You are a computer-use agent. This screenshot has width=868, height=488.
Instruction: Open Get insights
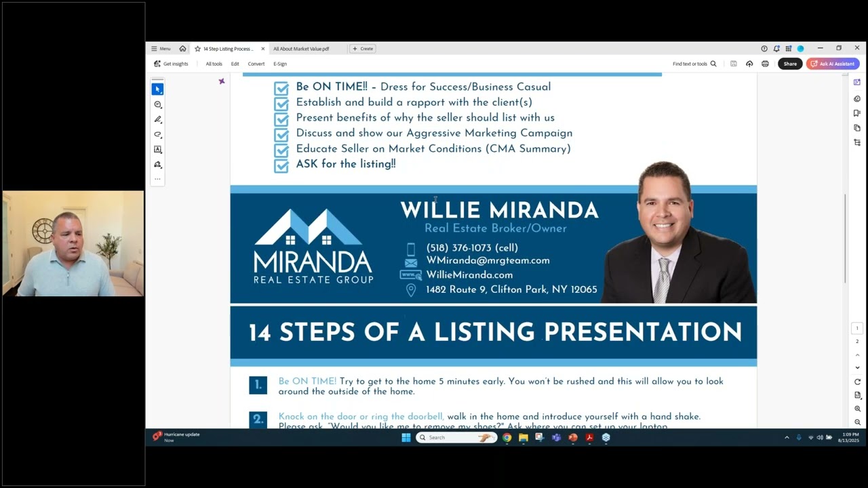tap(171, 64)
